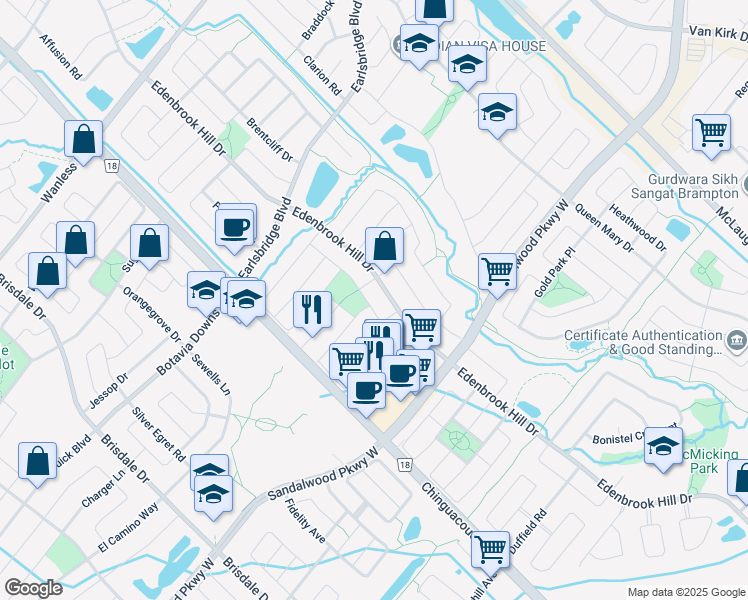
Task: Open the graduation cap marker by Indian Visa House
Action: pos(420,42)
